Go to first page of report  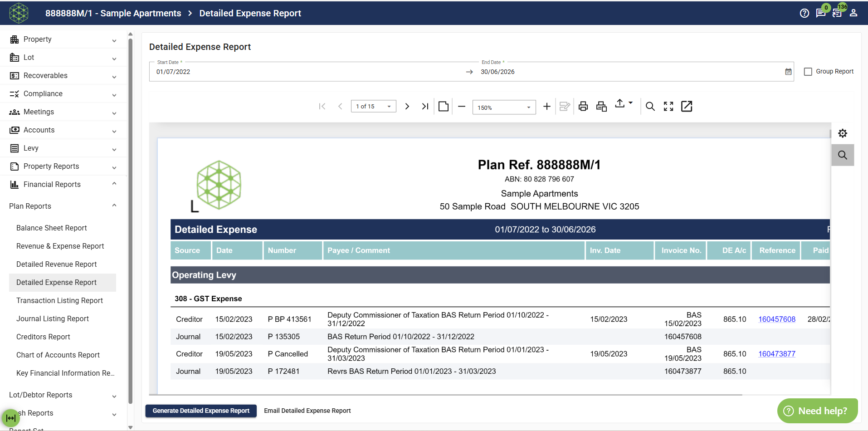coord(322,106)
